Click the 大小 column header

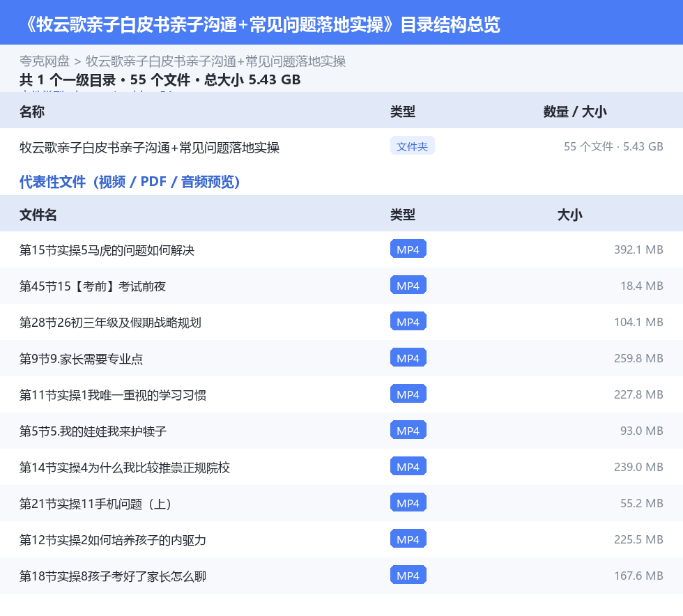tap(570, 215)
